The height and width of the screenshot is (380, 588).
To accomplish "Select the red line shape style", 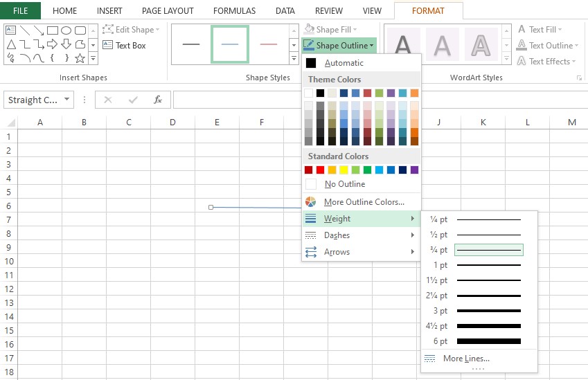I will coord(269,44).
